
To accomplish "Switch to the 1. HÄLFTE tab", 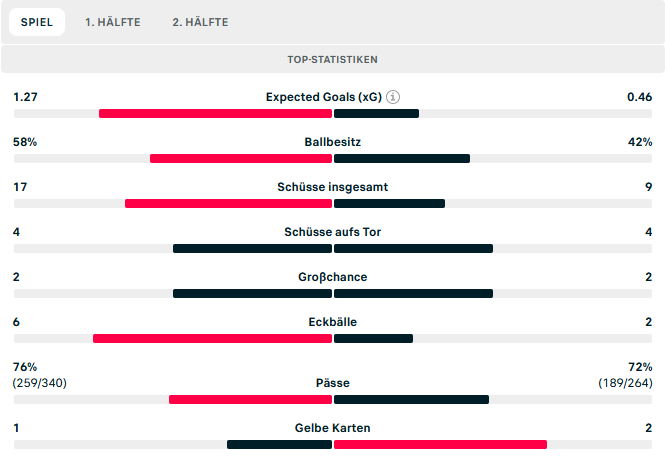I will pyautogui.click(x=112, y=22).
